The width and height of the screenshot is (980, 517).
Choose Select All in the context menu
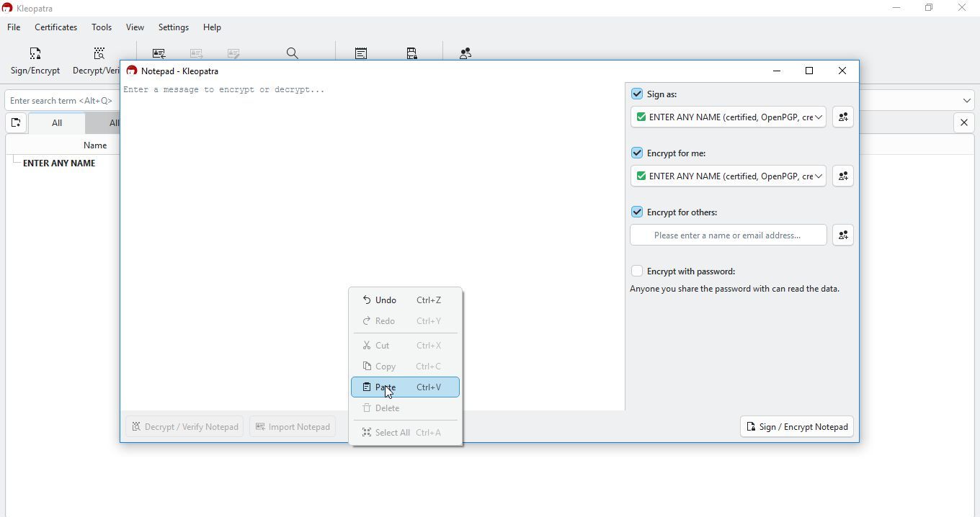[405, 433]
